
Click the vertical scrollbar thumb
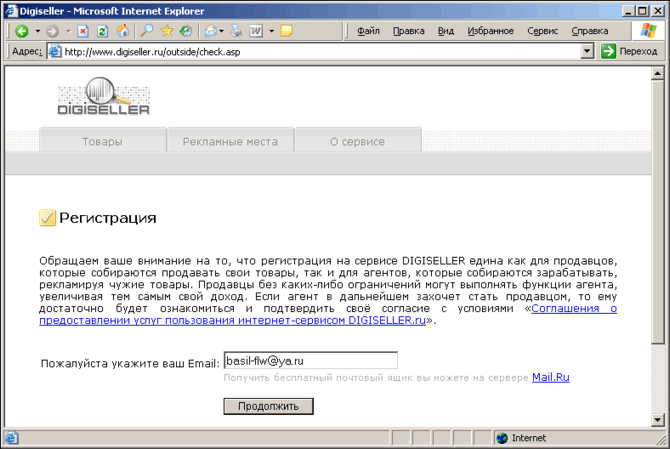(658, 211)
